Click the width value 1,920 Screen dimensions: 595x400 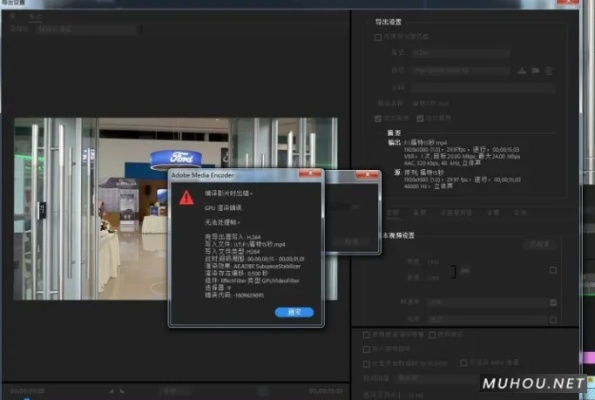pyautogui.click(x=433, y=262)
